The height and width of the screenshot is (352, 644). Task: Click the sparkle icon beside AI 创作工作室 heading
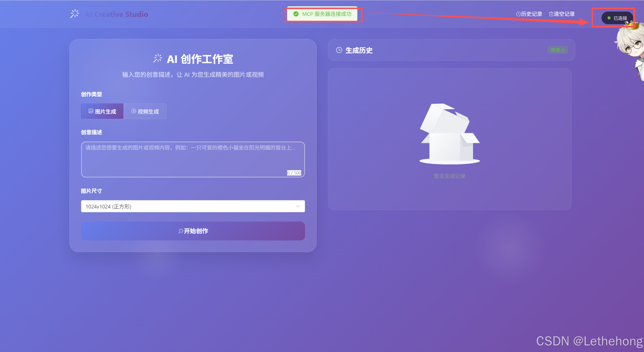pyautogui.click(x=158, y=58)
